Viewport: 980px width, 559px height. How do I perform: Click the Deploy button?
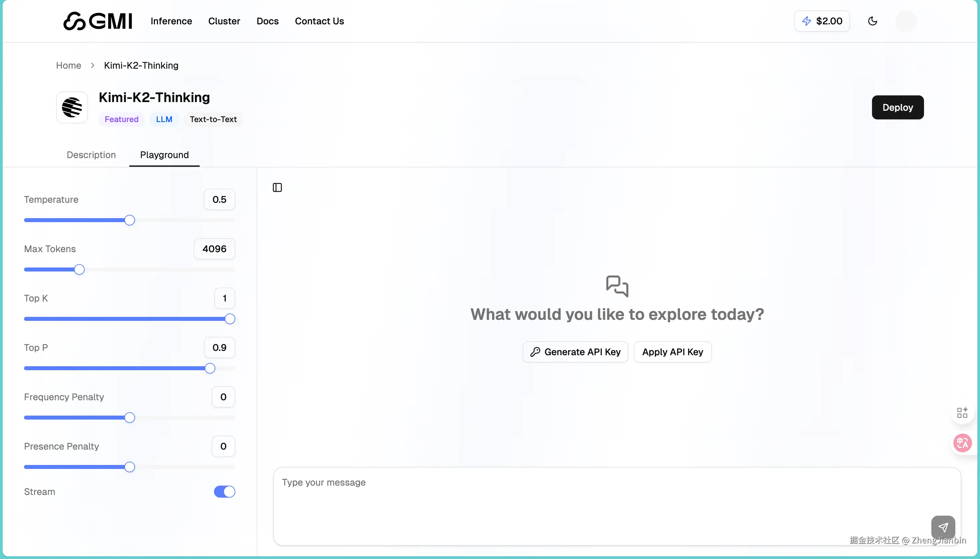click(898, 107)
